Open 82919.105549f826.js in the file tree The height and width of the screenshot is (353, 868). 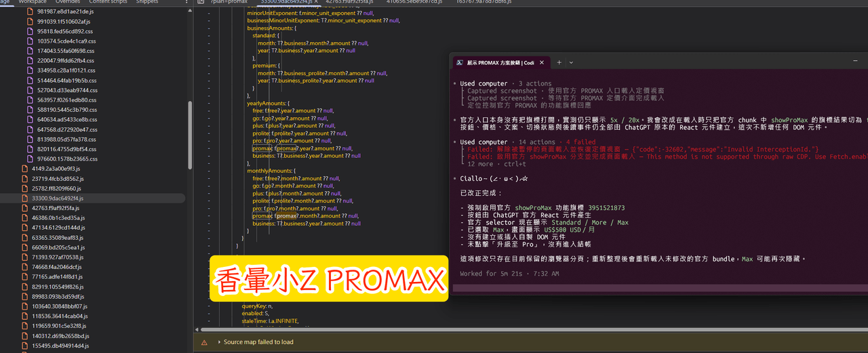tap(58, 287)
